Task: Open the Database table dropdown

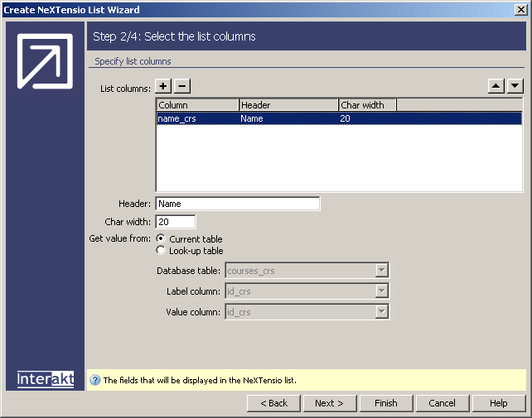Action: point(381,271)
